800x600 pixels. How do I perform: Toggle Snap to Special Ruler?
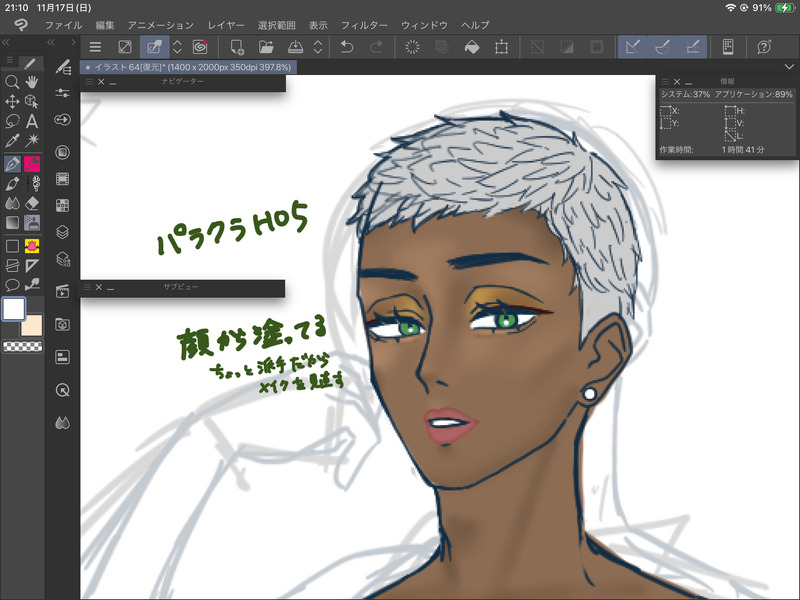(662, 47)
